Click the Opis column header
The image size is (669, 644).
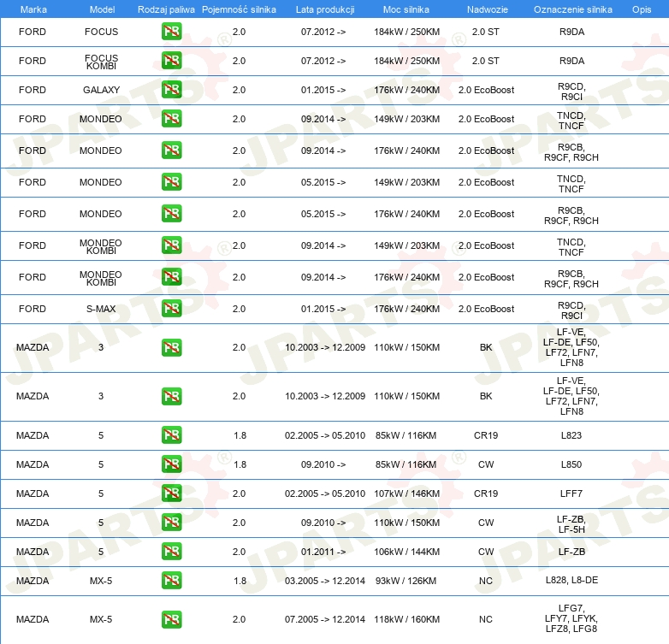[x=642, y=9]
